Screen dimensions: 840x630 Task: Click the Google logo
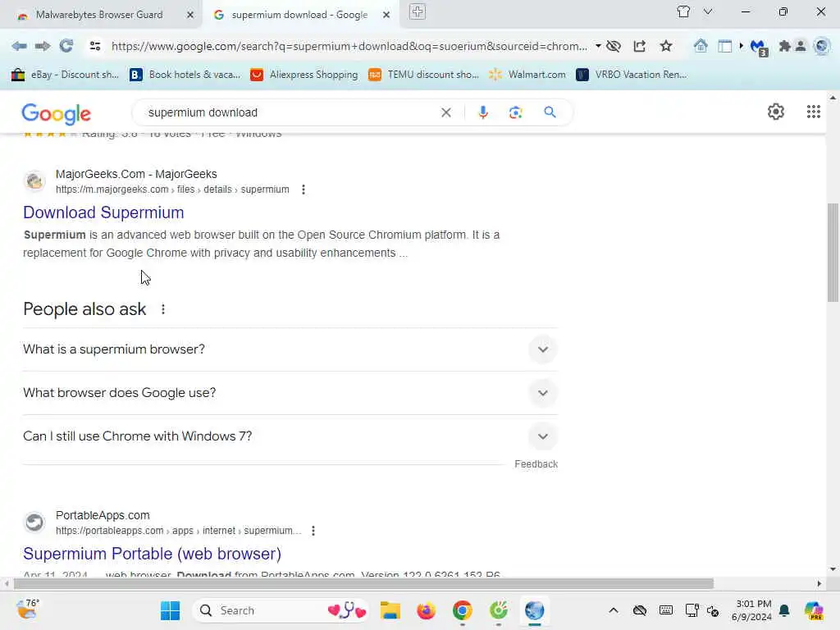click(x=57, y=113)
